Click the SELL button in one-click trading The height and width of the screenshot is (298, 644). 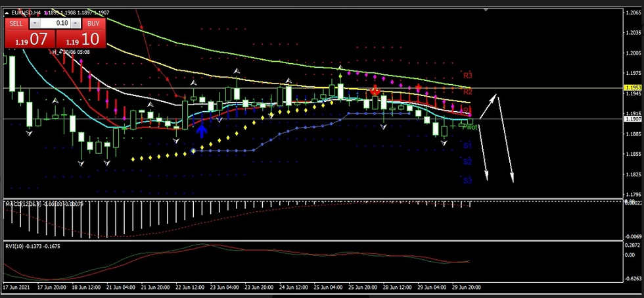tap(16, 23)
